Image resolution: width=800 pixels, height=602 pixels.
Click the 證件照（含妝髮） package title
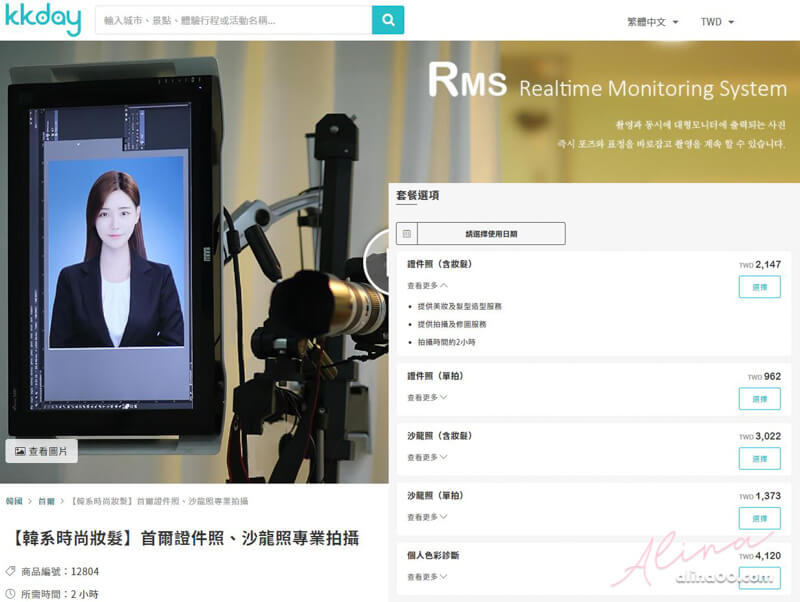pyautogui.click(x=440, y=264)
